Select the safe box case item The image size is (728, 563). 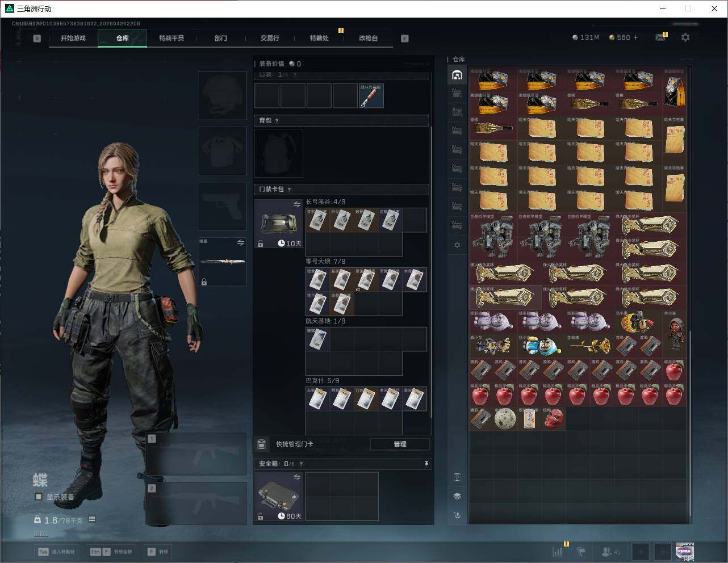click(279, 497)
